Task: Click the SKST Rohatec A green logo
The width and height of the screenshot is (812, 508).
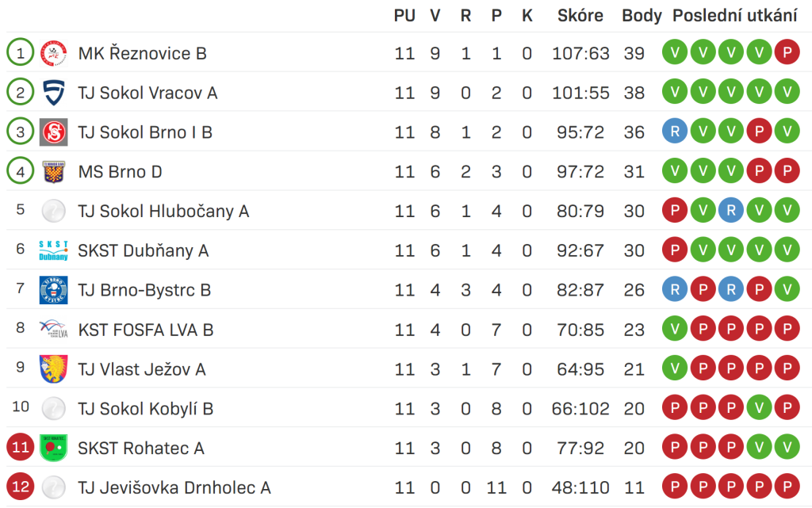Action: click(53, 448)
